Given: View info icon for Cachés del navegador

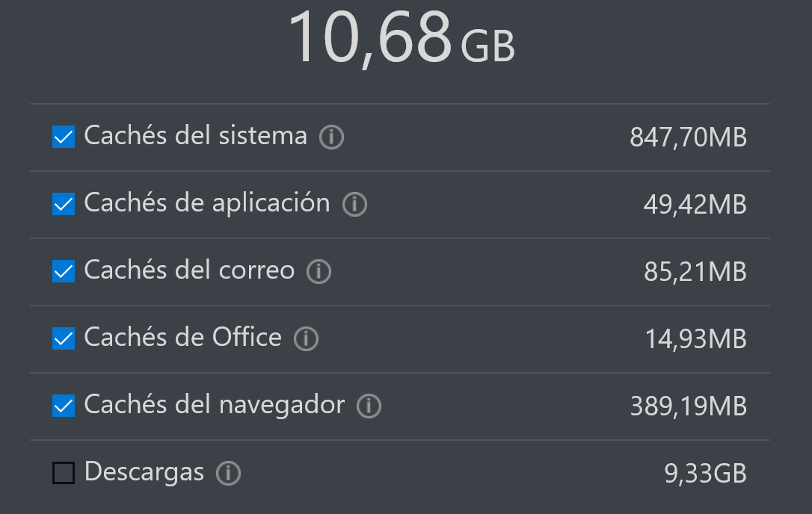Looking at the screenshot, I should click(x=369, y=406).
